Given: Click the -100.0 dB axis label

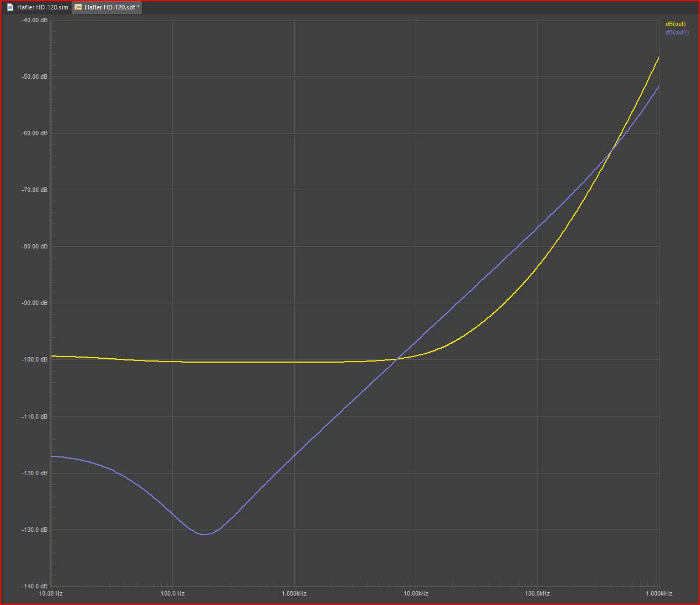Looking at the screenshot, I should 35,359.
